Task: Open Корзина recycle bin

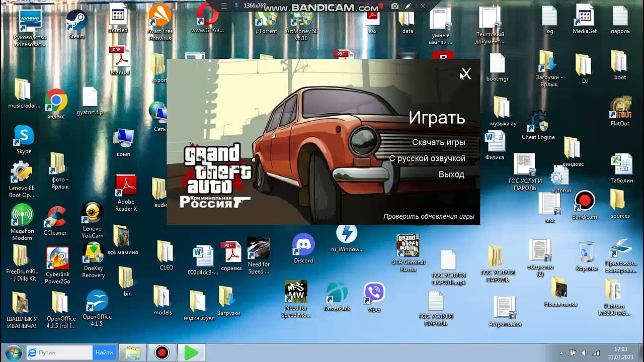Action: 587,256
